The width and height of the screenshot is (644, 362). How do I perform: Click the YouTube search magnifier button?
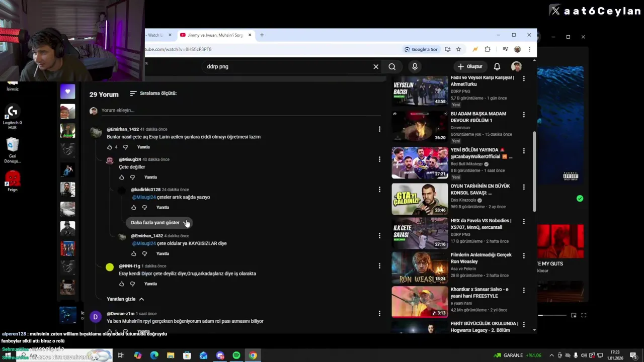coord(392,66)
